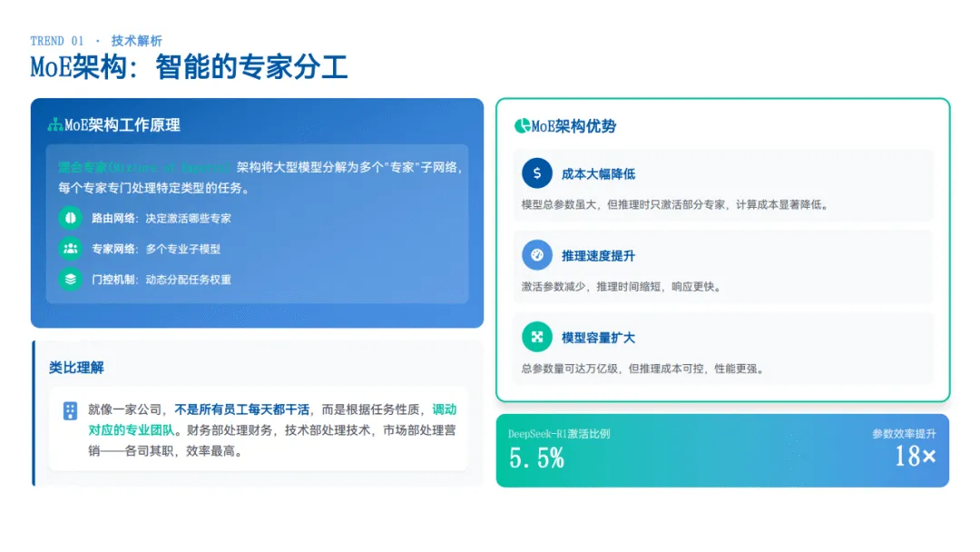Click the 18× parameter efficiency figure
Screen dimensions: 980x552
coord(914,457)
